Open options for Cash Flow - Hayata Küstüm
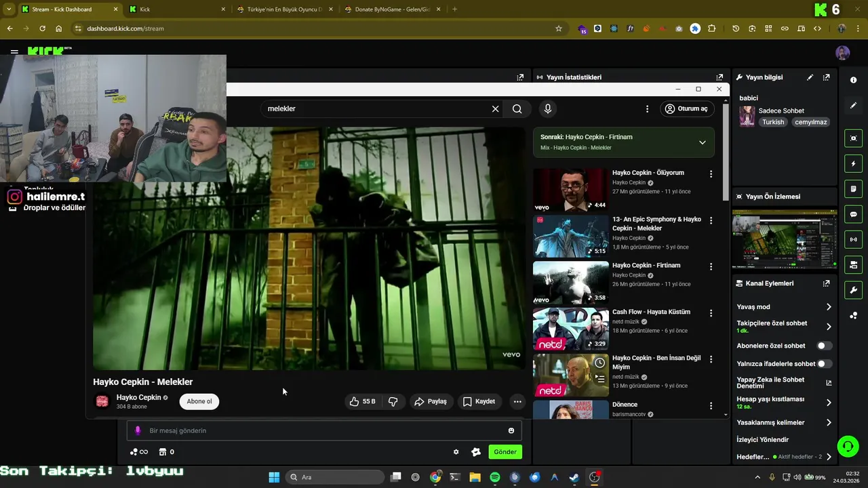Viewport: 868px width, 488px height. 711,313
